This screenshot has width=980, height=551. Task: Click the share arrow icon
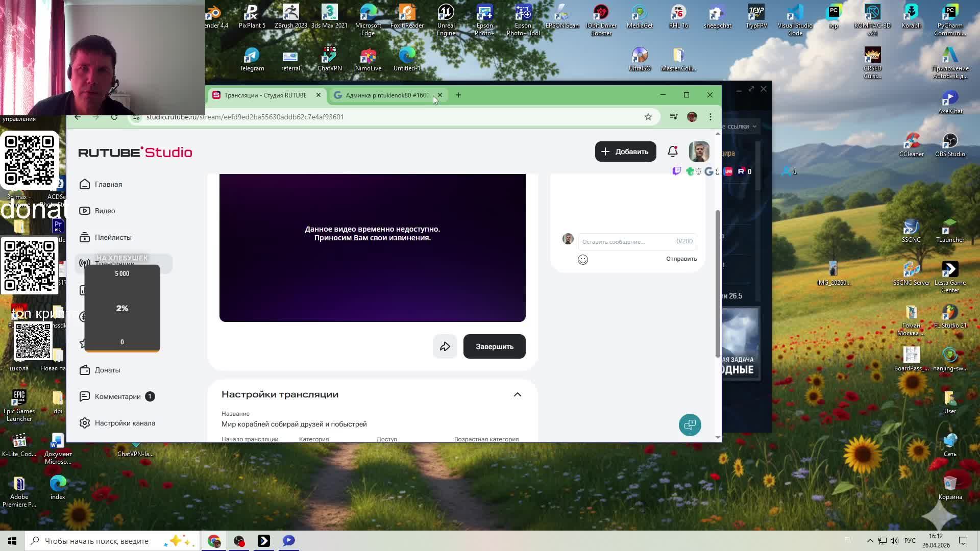tap(445, 346)
